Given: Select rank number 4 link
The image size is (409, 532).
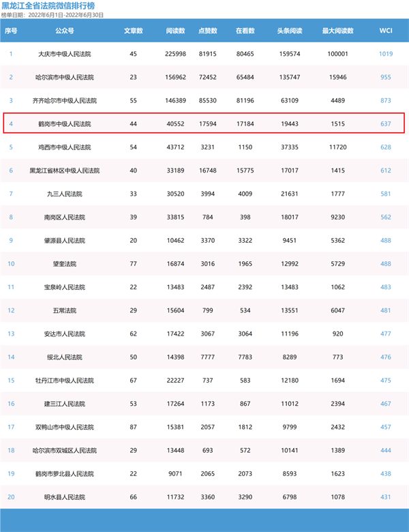Looking at the screenshot, I should click(x=11, y=124).
